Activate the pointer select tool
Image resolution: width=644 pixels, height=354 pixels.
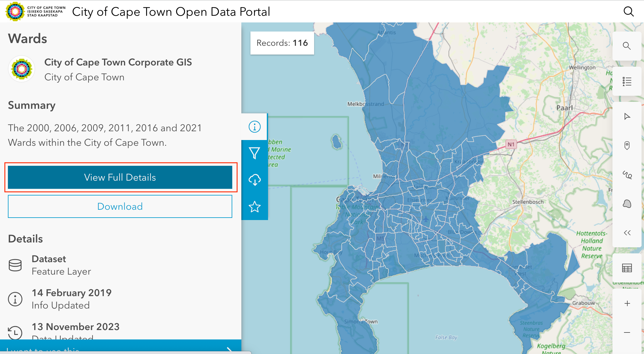[x=627, y=117]
